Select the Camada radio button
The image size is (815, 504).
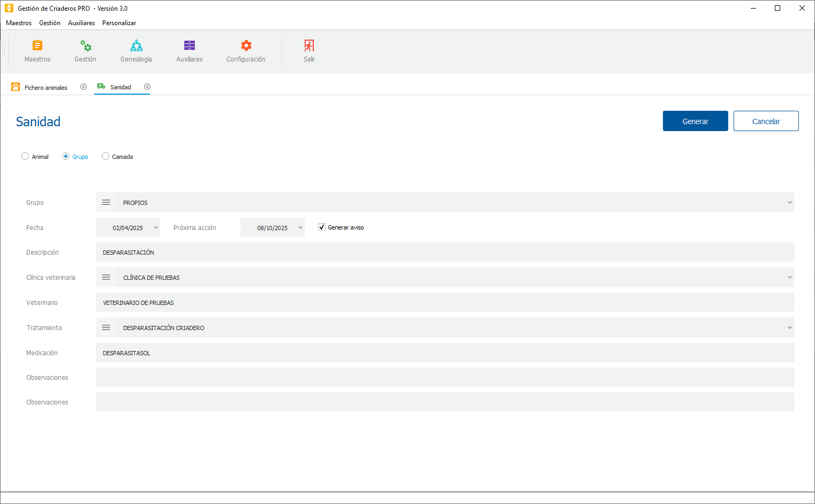click(x=105, y=156)
